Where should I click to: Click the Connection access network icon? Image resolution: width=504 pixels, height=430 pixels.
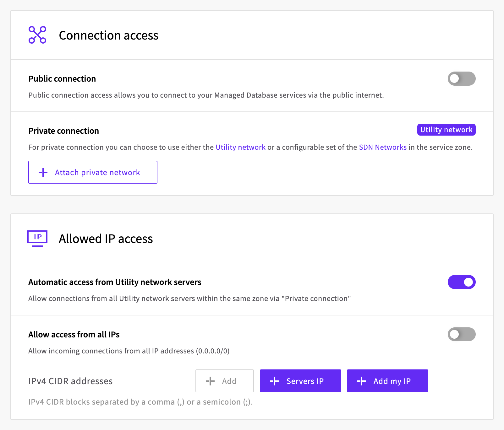pyautogui.click(x=37, y=35)
